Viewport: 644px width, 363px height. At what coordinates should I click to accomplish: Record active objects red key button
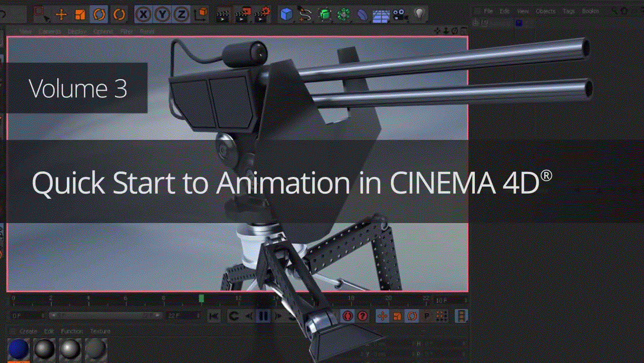click(347, 316)
